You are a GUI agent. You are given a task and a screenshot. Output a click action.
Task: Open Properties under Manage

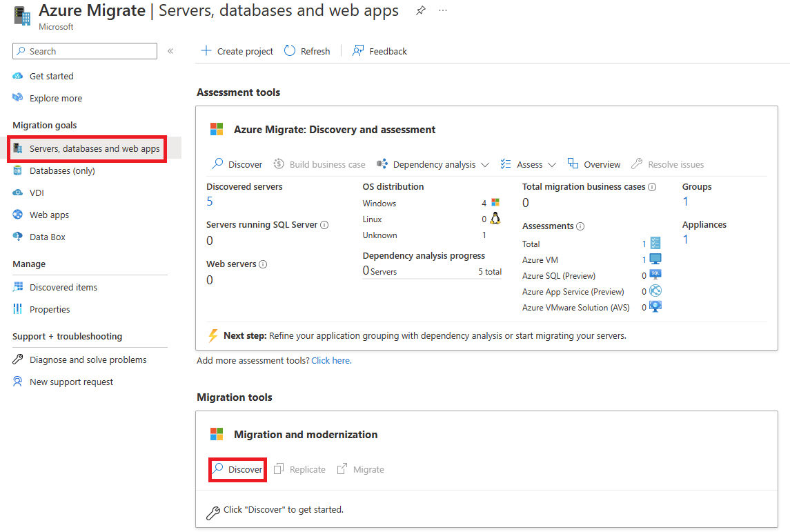tap(50, 309)
